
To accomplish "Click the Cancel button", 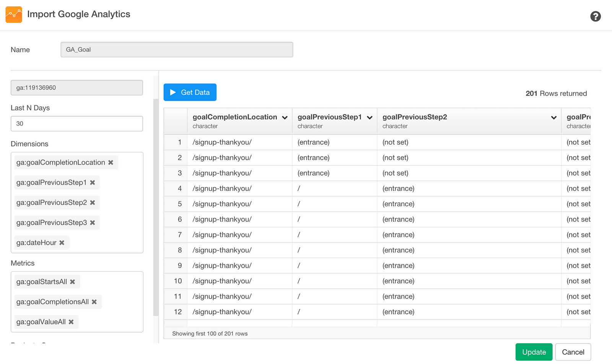I will tap(573, 352).
